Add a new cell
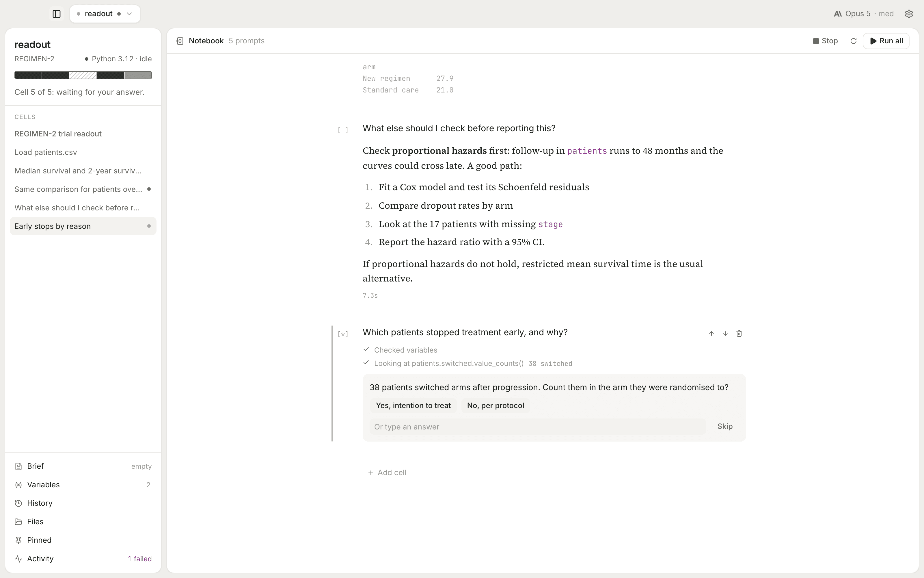The width and height of the screenshot is (924, 578). (387, 473)
